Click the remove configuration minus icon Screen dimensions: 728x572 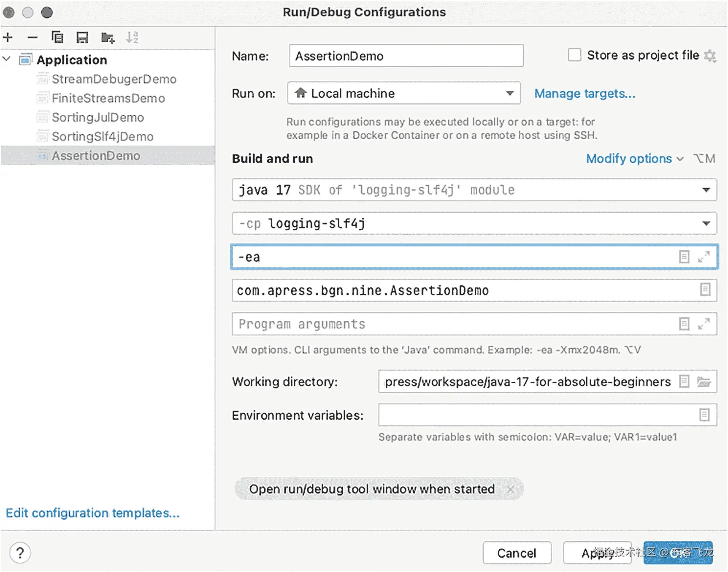pyautogui.click(x=32, y=38)
